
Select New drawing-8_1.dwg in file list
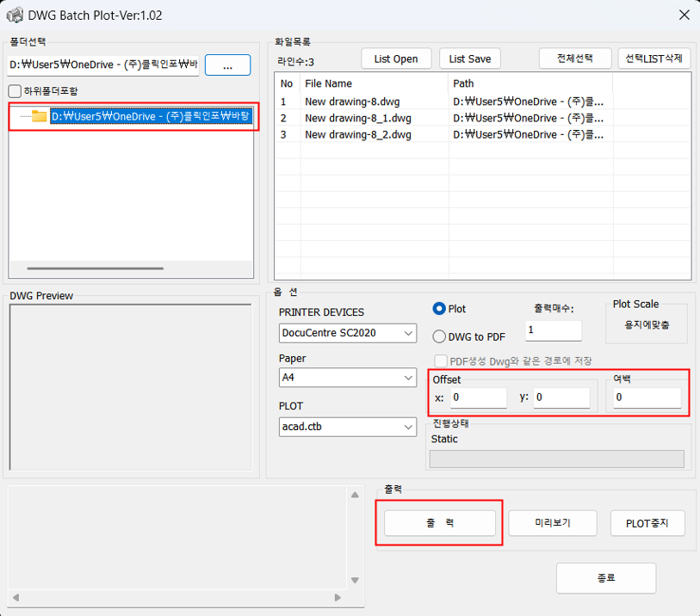pyautogui.click(x=358, y=118)
